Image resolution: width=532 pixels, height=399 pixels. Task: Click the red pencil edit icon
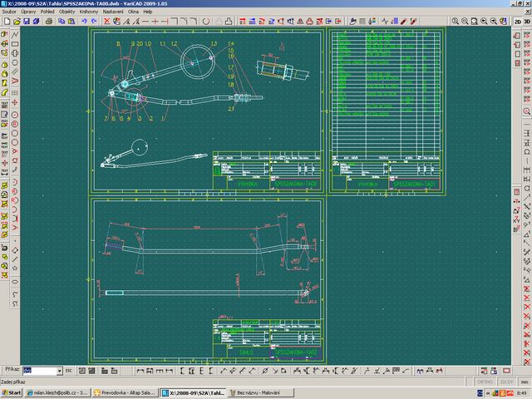click(x=403, y=22)
